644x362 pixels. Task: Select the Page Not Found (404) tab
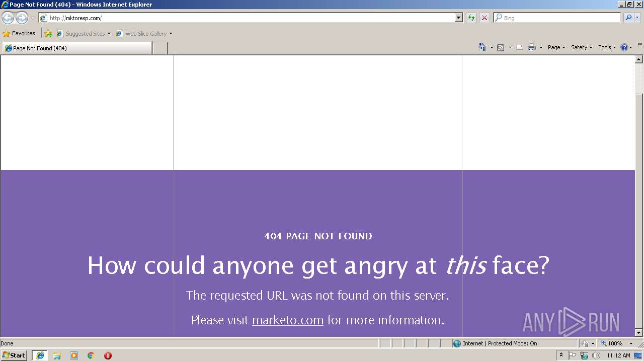76,48
